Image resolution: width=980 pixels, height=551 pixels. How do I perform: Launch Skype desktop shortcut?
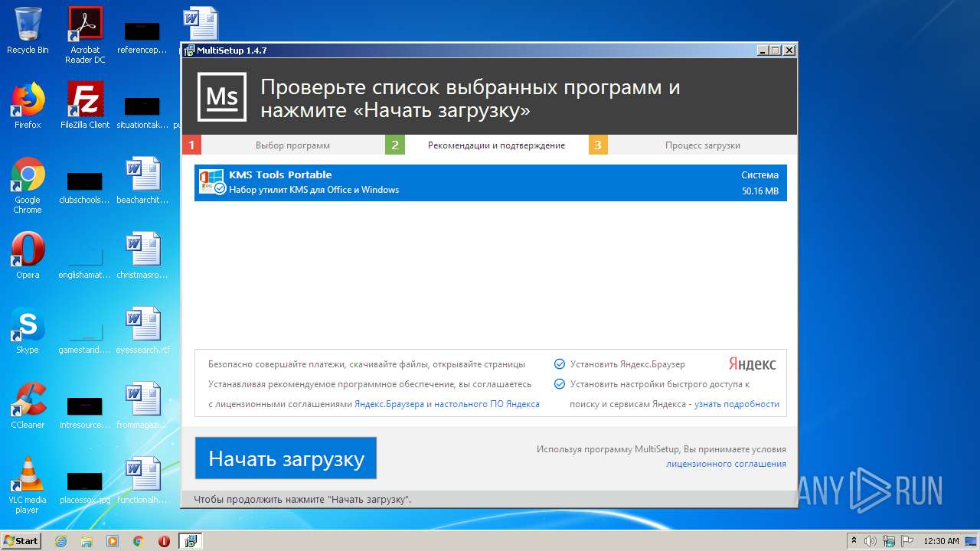click(x=28, y=331)
